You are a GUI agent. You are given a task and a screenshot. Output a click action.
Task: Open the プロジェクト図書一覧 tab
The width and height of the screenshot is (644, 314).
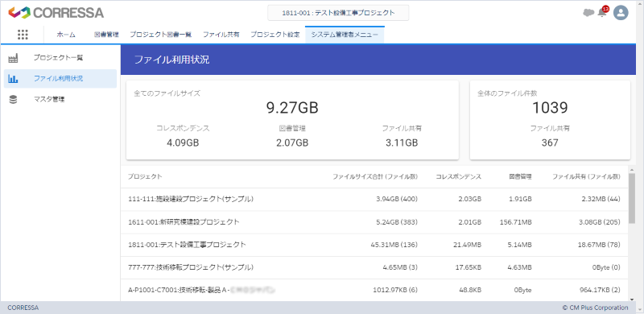click(160, 35)
